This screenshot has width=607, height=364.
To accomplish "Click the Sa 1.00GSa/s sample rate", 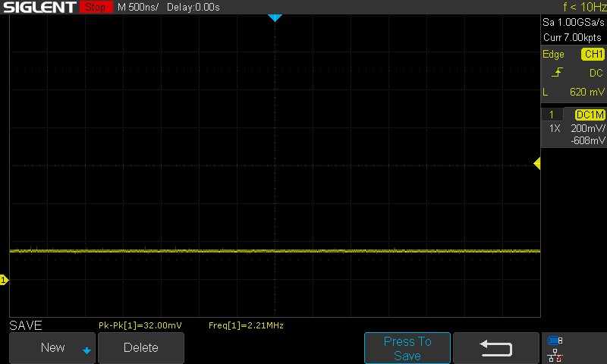I will tap(573, 23).
